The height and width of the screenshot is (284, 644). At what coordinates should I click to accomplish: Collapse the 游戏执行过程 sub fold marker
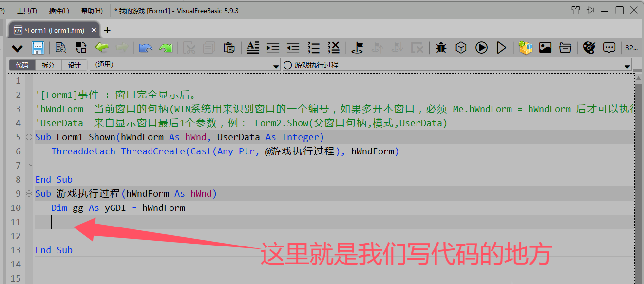28,194
